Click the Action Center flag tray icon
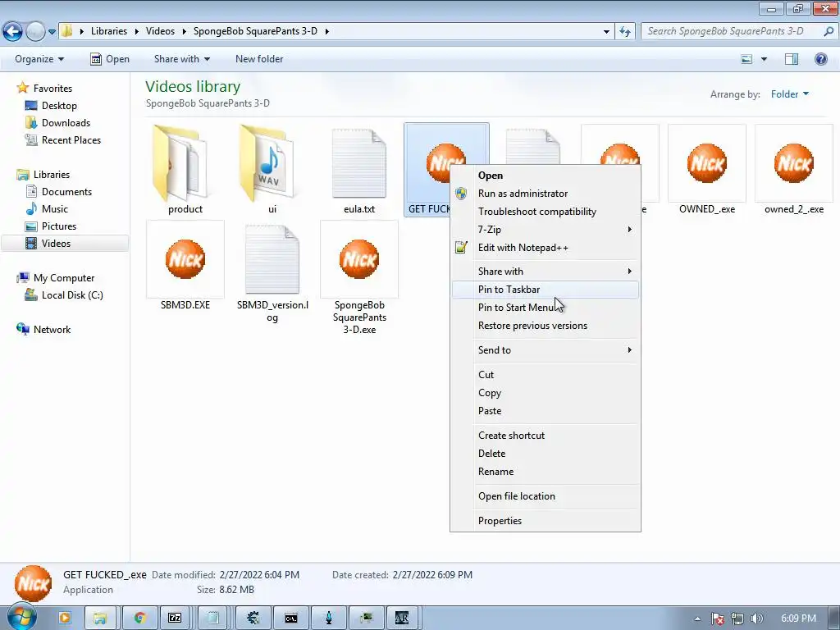Image resolution: width=840 pixels, height=630 pixels. [717, 619]
